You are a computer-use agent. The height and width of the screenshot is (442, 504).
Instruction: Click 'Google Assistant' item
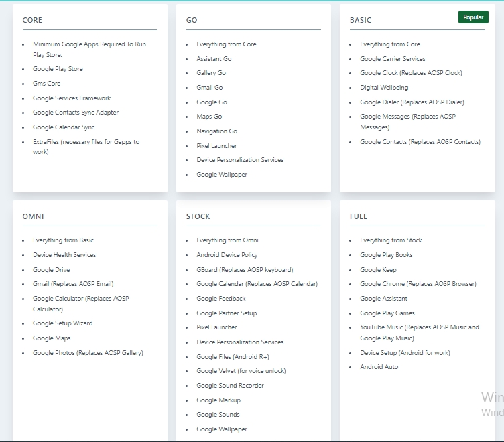(x=383, y=299)
